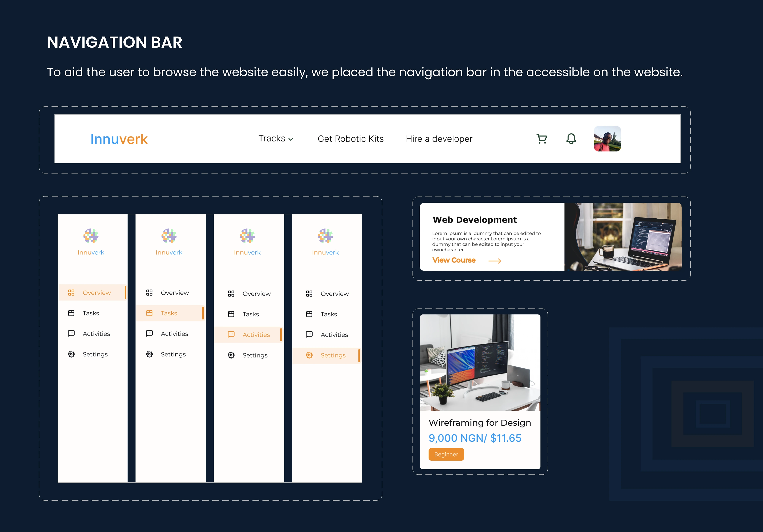Click Overview grid icon in third sidebar

[x=231, y=294]
